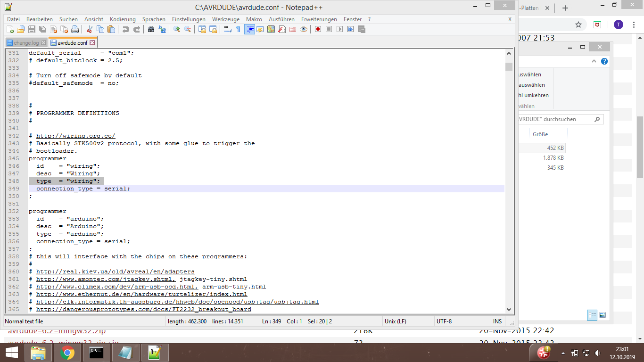The width and height of the screenshot is (644, 362).
Task: Start macro recording with the red record icon
Action: 318,29
